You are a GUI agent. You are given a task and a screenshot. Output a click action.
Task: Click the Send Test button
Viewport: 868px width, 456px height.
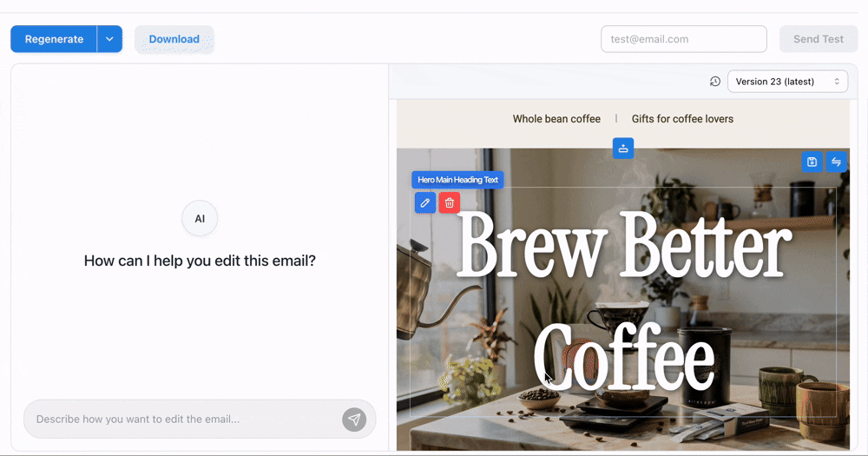818,39
